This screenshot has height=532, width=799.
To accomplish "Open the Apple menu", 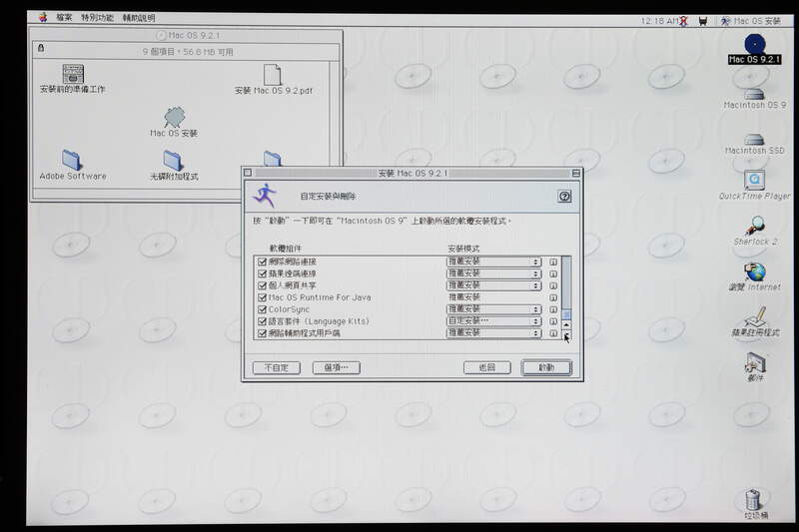I will click(43, 17).
